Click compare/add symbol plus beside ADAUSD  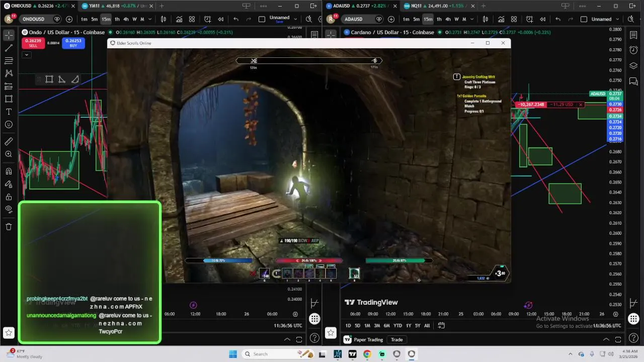click(391, 19)
